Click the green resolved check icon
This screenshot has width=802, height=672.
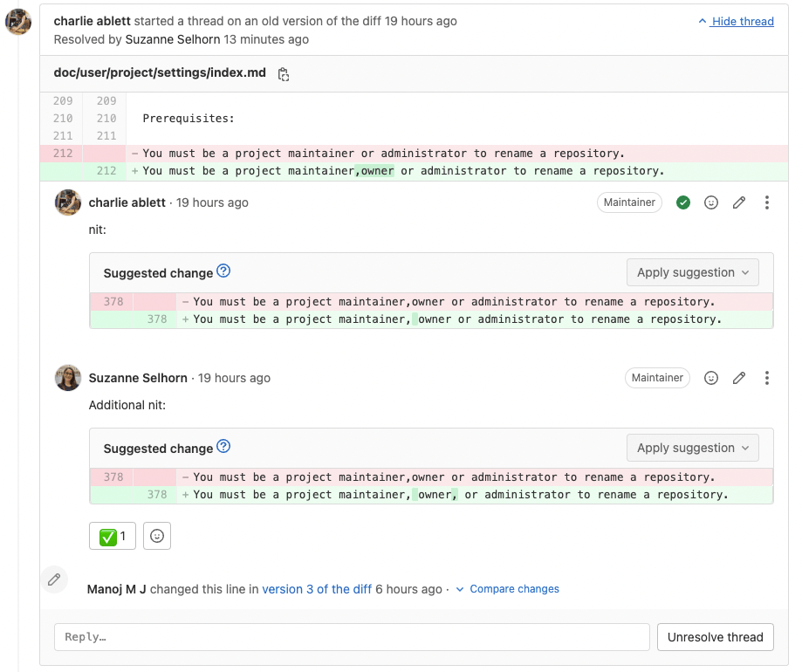pos(683,202)
